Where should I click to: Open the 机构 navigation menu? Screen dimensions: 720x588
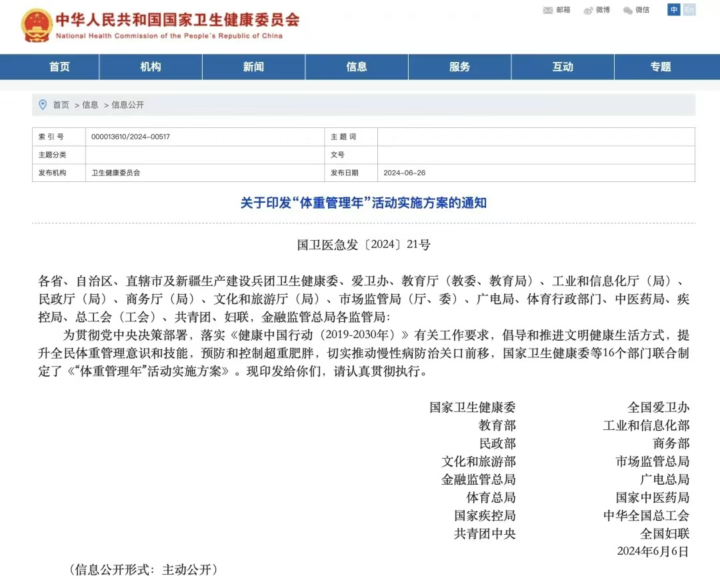[151, 67]
